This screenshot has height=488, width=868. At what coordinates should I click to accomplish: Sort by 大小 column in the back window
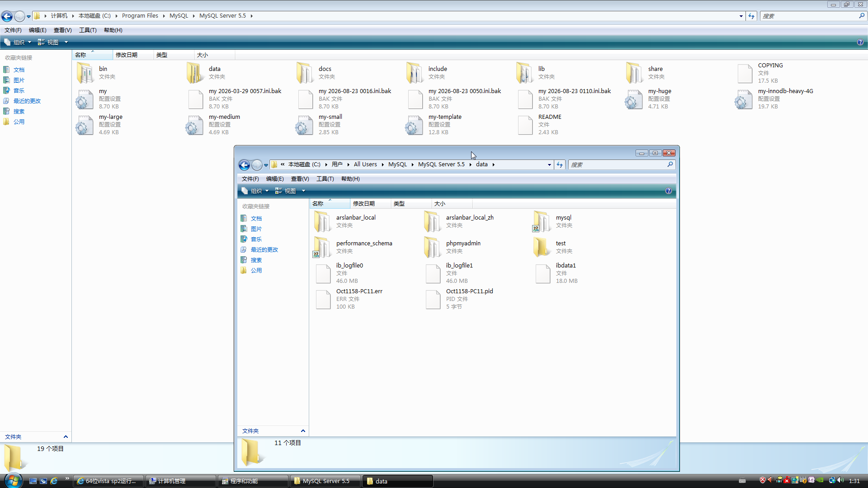point(214,55)
